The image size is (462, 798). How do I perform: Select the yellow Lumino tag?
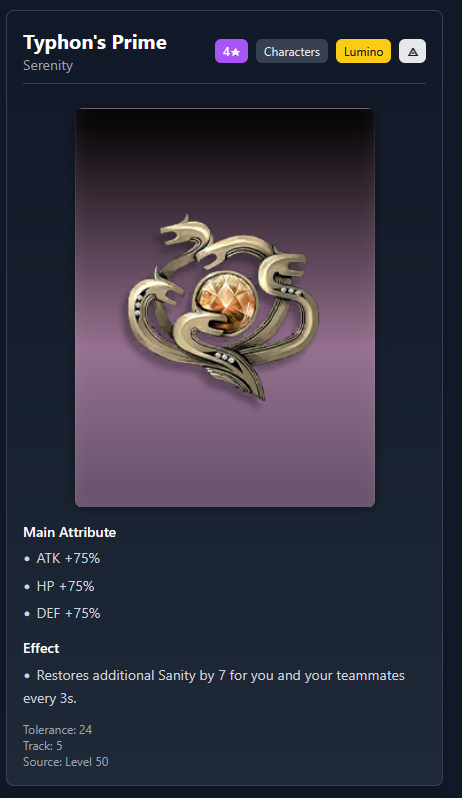click(363, 51)
